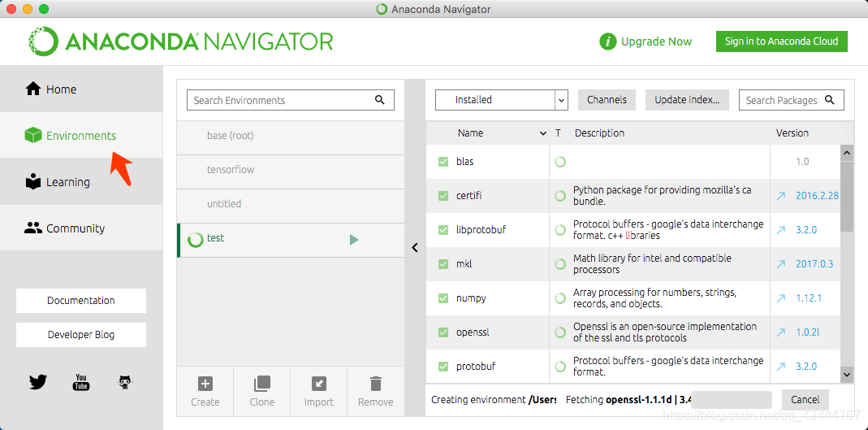The image size is (868, 430).
Task: Click the Anaconda Navigator logo
Action: click(x=181, y=41)
